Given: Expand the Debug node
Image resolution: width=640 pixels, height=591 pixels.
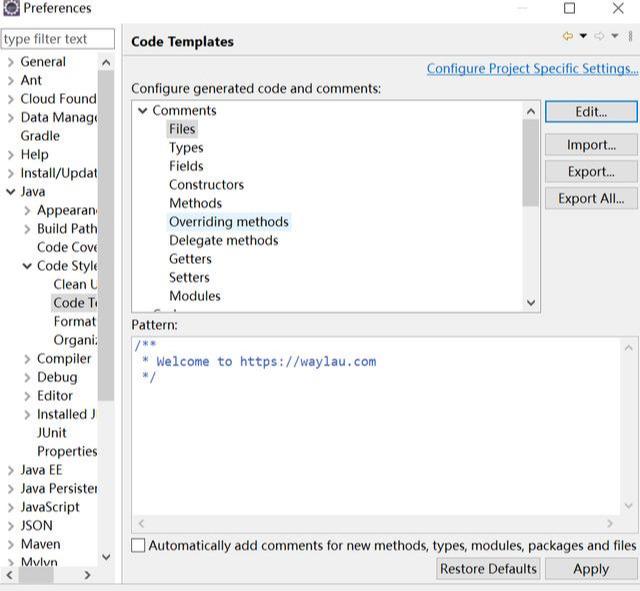Looking at the screenshot, I should tap(27, 377).
